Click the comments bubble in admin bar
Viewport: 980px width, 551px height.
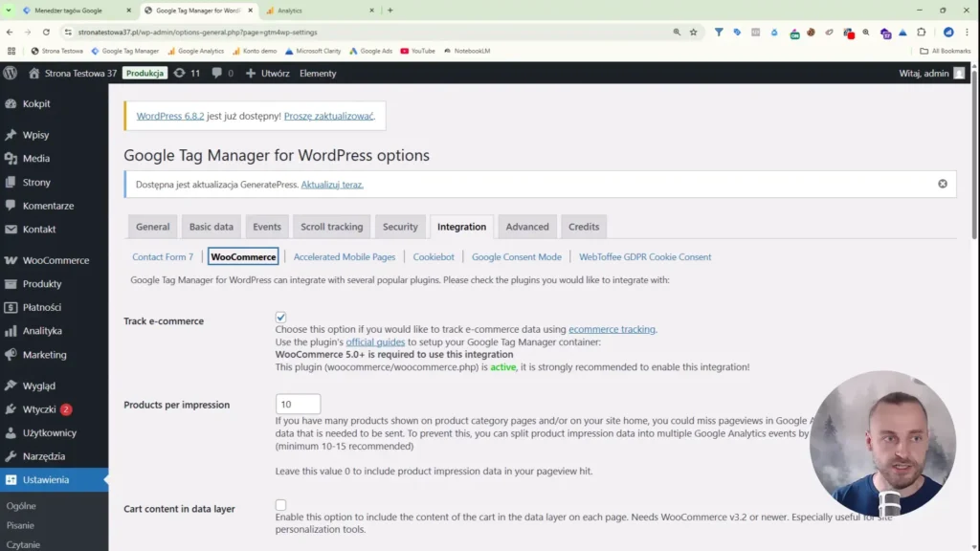[x=222, y=73]
